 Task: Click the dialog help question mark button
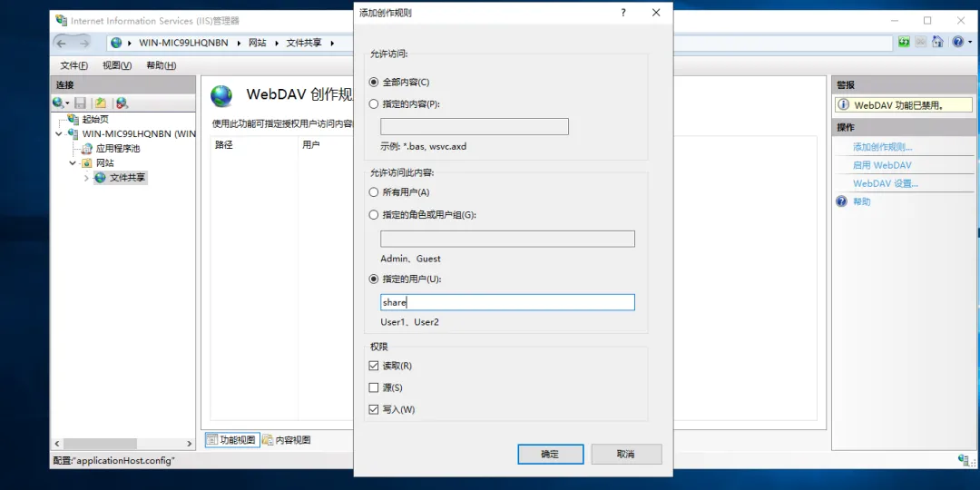pos(623,13)
